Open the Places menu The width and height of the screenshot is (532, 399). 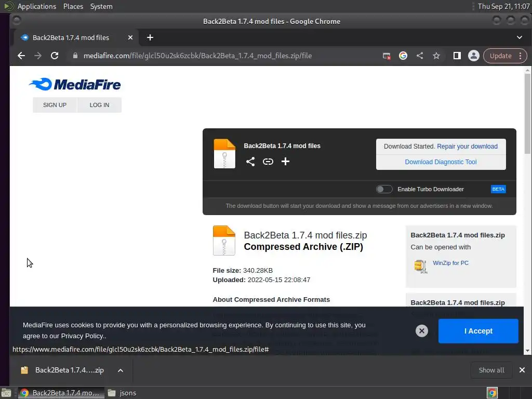(x=73, y=6)
